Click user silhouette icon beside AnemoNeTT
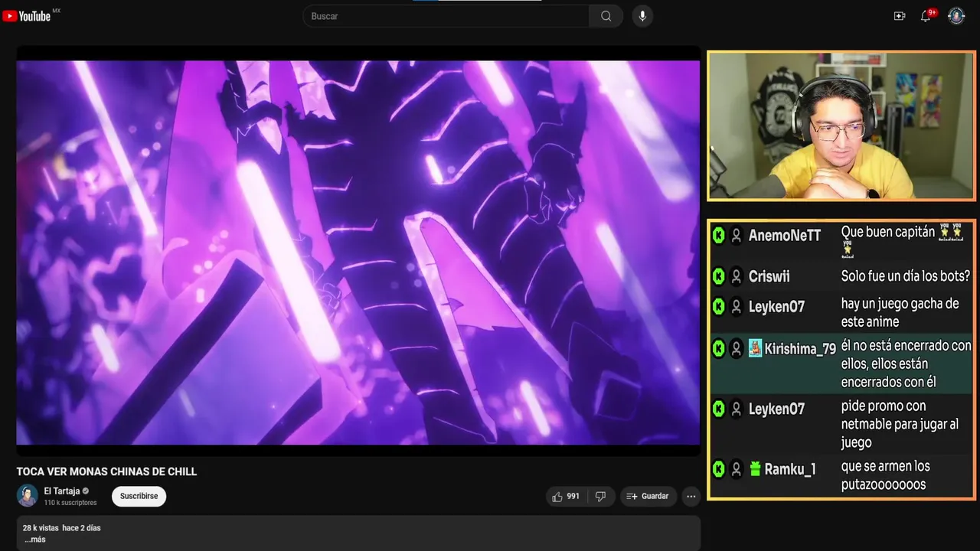This screenshot has height=551, width=980. click(x=737, y=236)
